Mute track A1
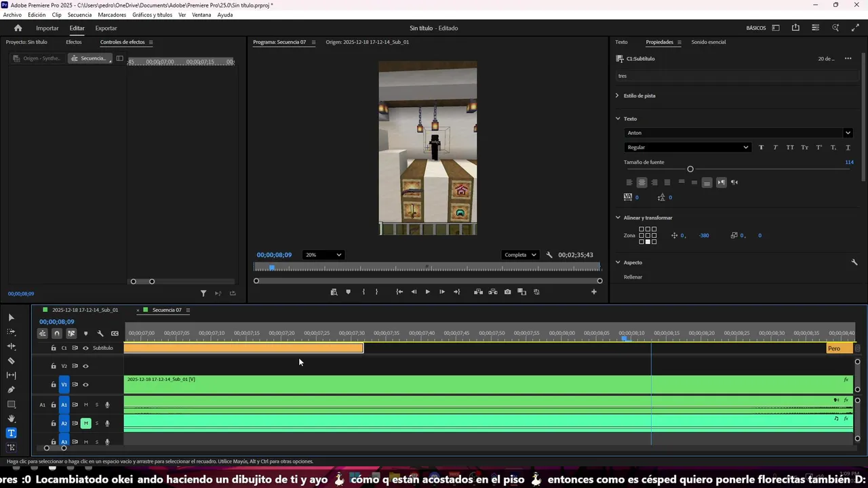 [85, 405]
